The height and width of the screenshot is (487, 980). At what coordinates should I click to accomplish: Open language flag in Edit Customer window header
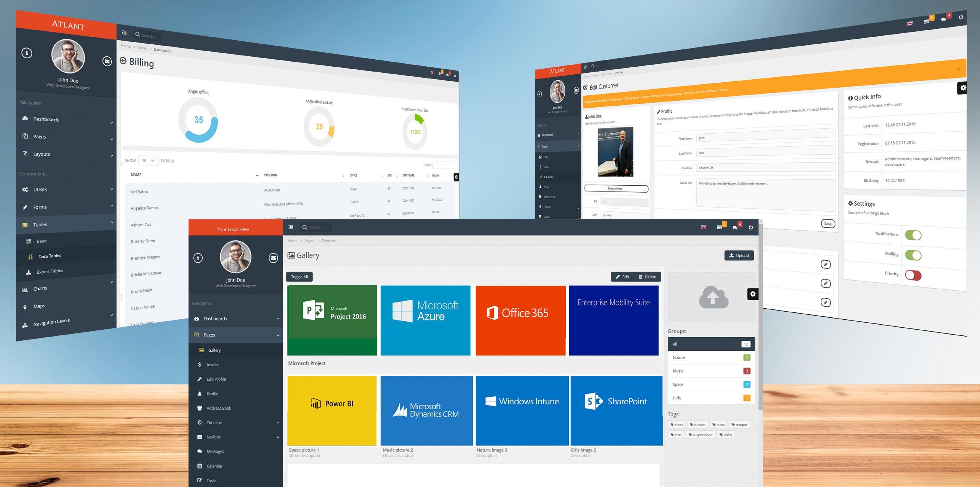tap(910, 23)
